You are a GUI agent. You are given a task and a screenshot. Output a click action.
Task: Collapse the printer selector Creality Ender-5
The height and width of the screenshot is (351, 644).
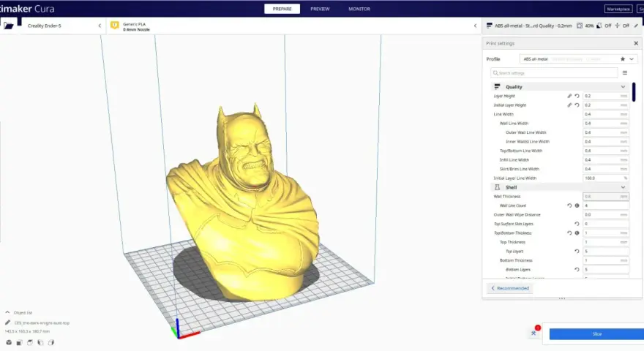tap(100, 26)
